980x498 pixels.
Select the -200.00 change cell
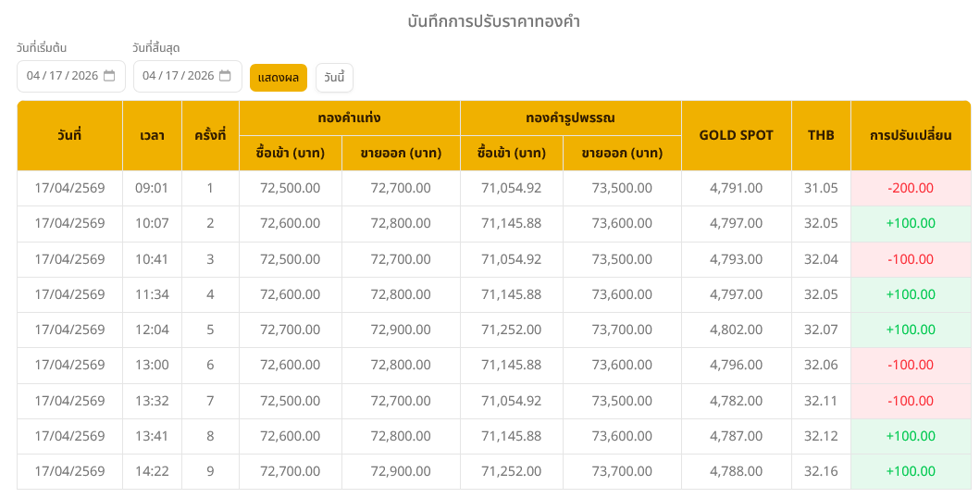tap(910, 188)
